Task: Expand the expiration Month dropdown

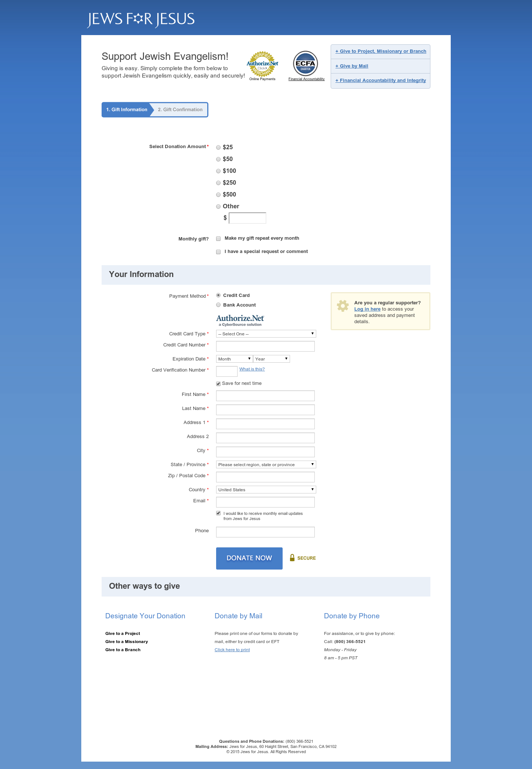Action: (234, 359)
